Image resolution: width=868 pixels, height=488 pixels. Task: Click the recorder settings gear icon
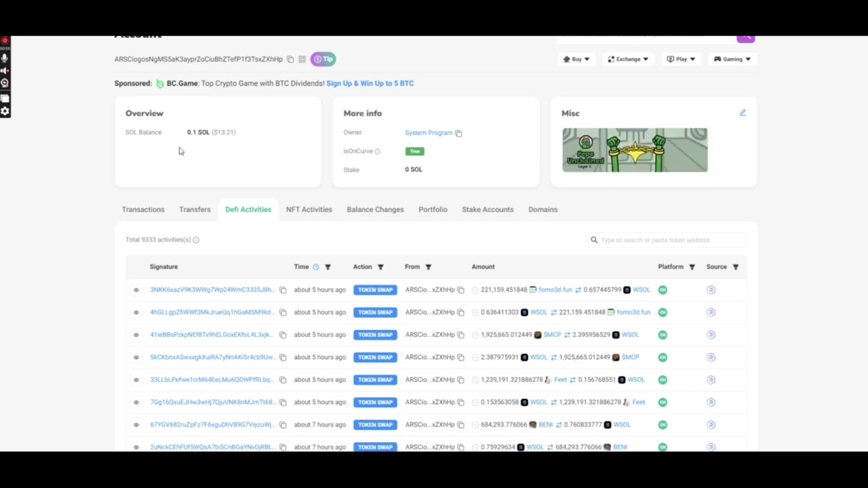5,112
